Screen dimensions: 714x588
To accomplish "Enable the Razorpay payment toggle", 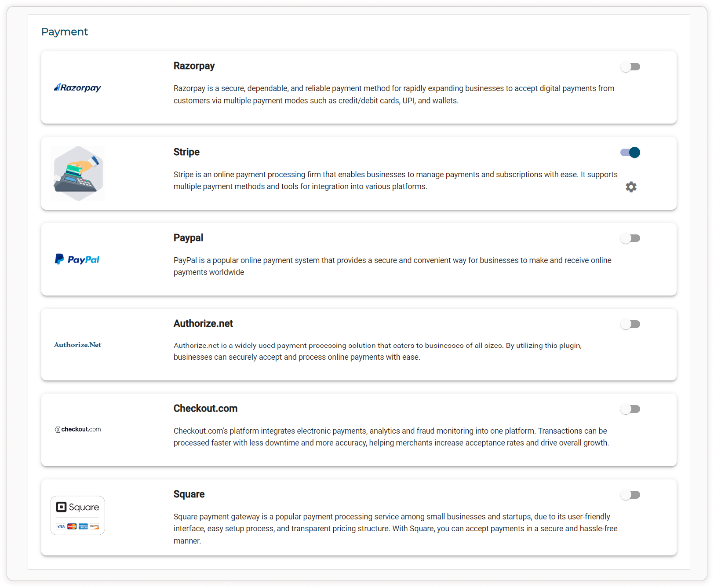I will pos(630,67).
